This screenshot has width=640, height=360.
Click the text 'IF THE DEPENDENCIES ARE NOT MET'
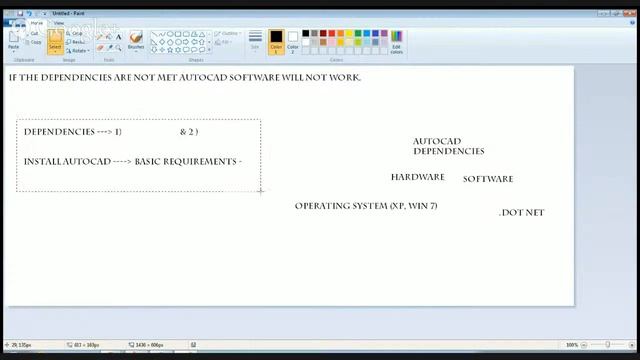(x=93, y=78)
